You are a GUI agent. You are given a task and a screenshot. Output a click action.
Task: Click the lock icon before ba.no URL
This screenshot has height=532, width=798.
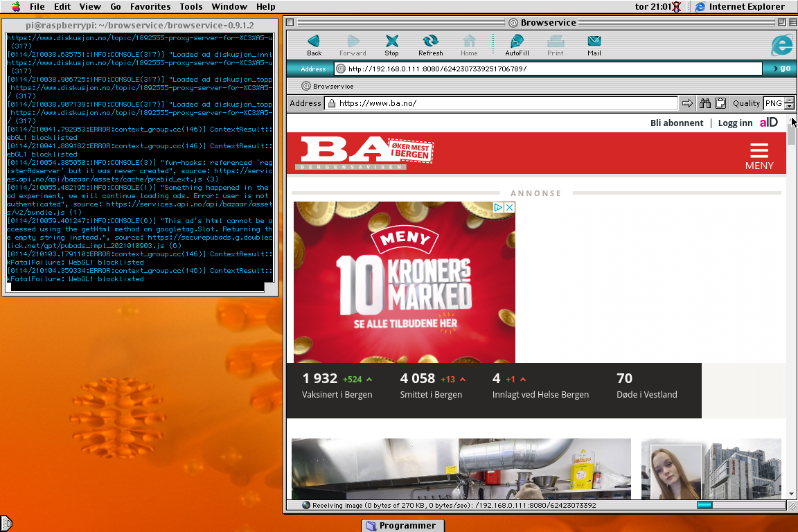(x=332, y=103)
